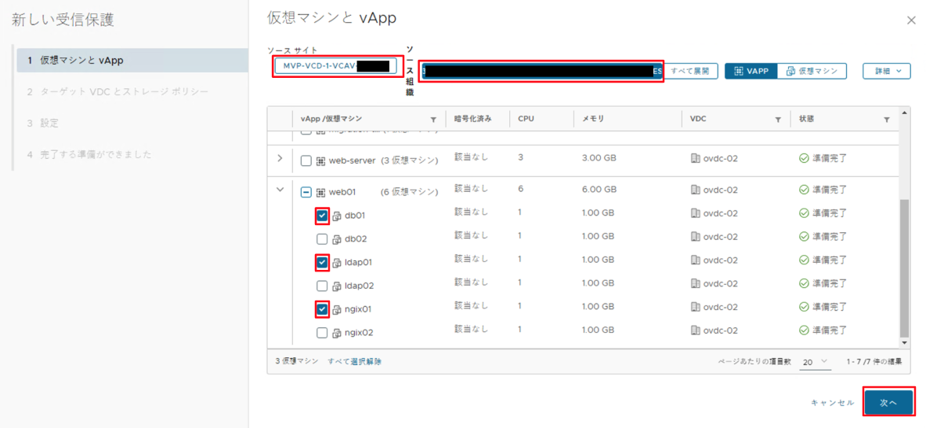Click the 3.00 GB memory cell
The height and width of the screenshot is (428, 926).
point(599,159)
